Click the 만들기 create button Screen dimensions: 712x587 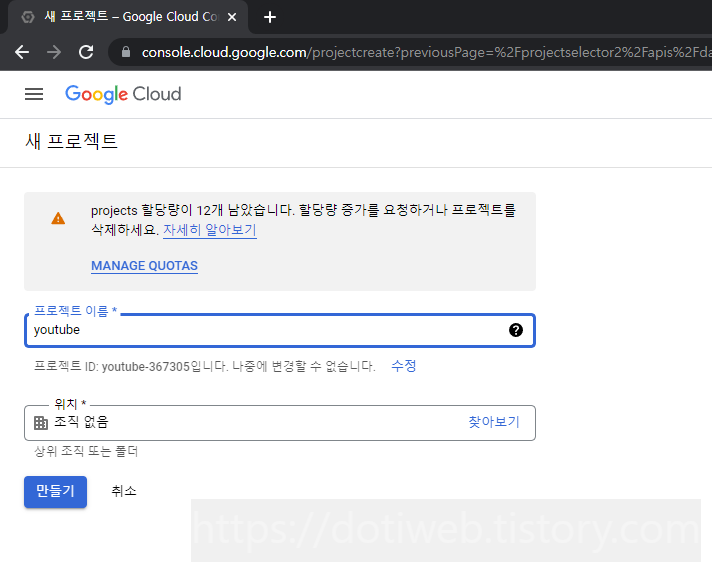click(55, 492)
